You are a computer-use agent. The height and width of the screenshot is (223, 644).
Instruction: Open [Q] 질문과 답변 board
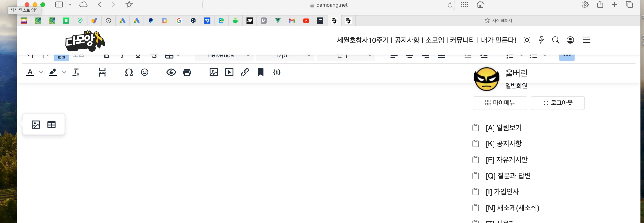508,176
